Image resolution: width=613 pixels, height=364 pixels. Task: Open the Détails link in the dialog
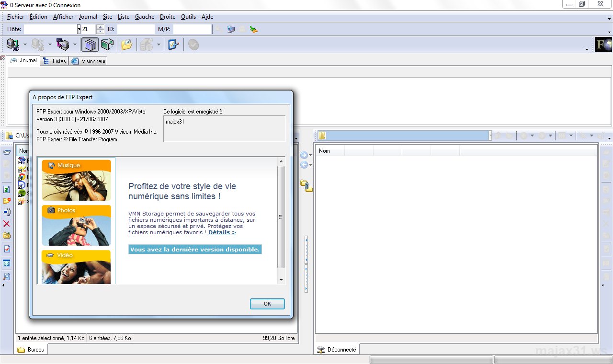[x=222, y=232]
